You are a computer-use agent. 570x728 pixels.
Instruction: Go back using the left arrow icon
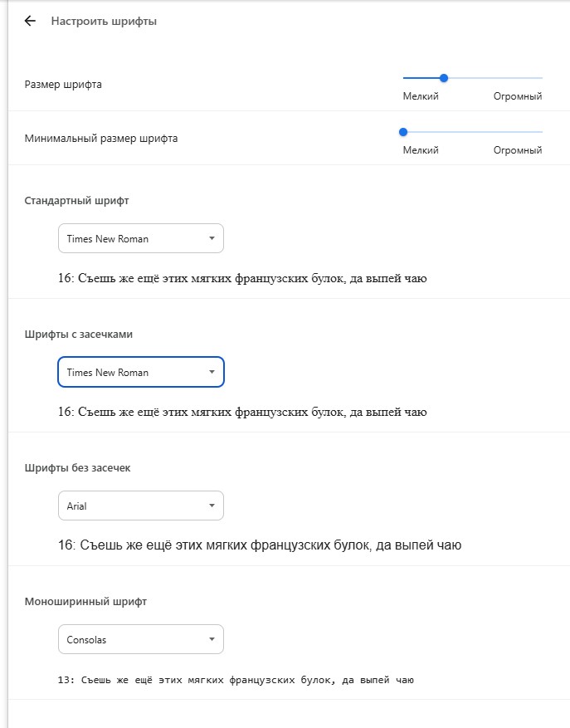[30, 21]
